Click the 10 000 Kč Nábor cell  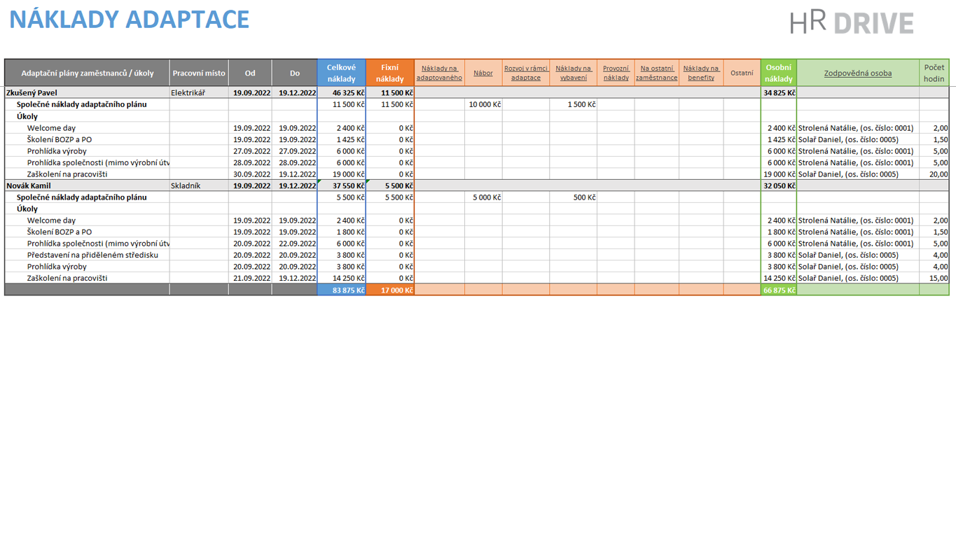(x=485, y=104)
